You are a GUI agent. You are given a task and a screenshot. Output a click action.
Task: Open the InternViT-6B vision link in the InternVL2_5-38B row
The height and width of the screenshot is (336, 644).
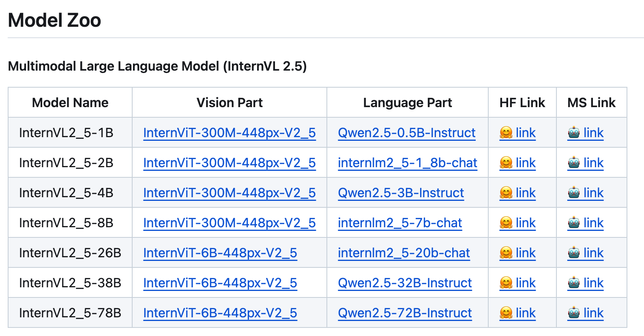220,283
